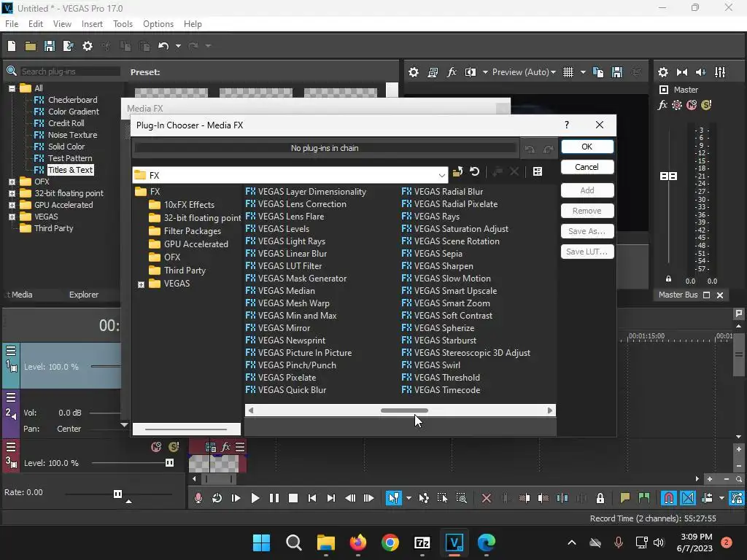This screenshot has width=747, height=560.
Task: Toggle Master bus solo icon
Action: point(706,105)
